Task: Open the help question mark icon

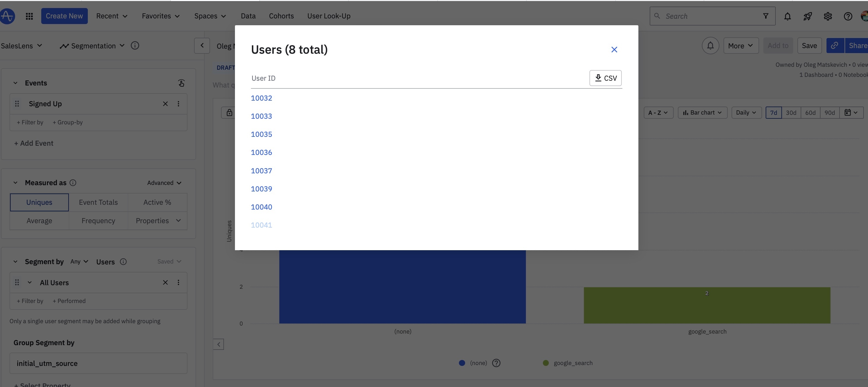Action: (x=848, y=16)
